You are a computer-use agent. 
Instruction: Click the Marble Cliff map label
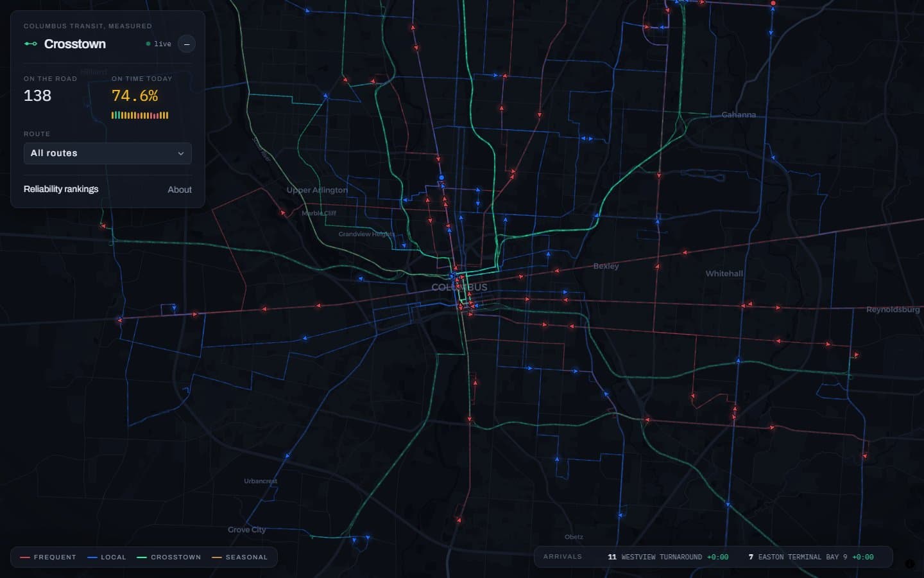point(319,213)
